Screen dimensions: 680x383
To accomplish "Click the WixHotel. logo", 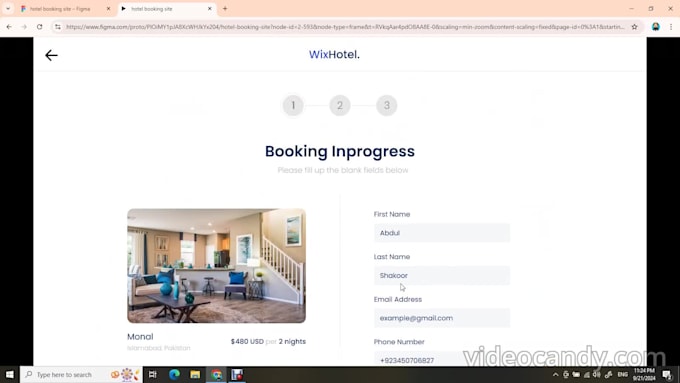I will pos(334,55).
